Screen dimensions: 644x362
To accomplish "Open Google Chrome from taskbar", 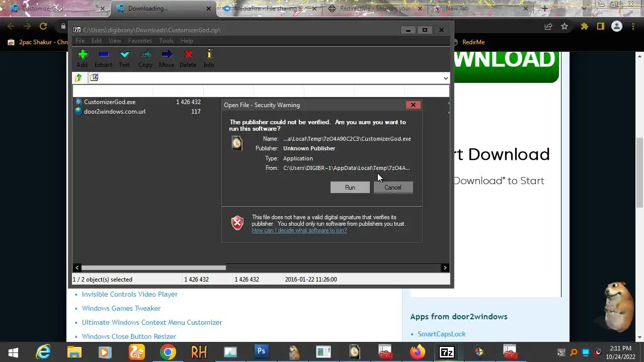I will pyautogui.click(x=168, y=352).
